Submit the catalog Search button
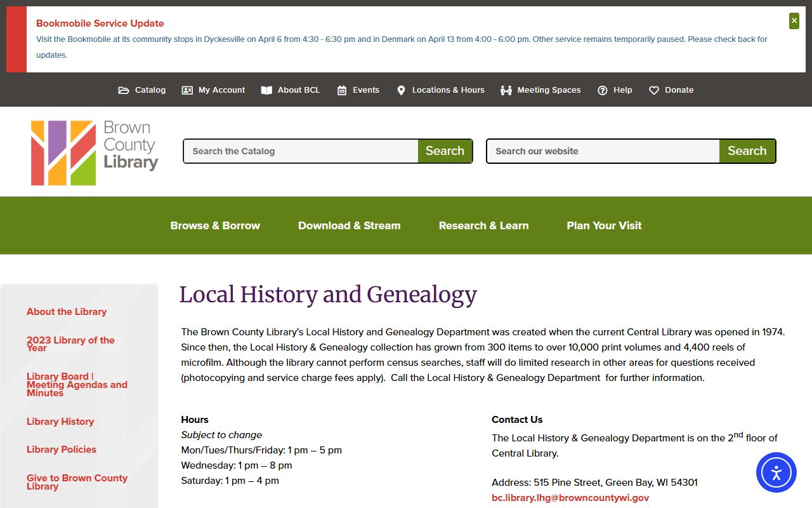 pyautogui.click(x=445, y=151)
